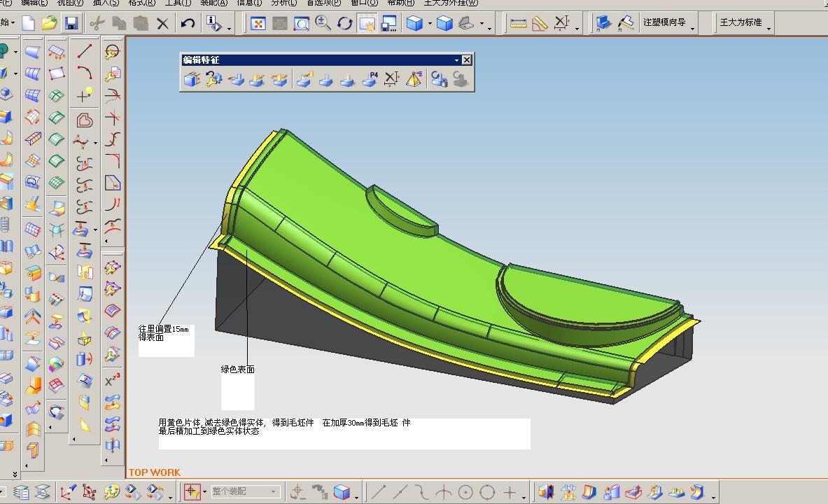Select the Line curve tool
The width and height of the screenshot is (828, 504).
coord(85,51)
